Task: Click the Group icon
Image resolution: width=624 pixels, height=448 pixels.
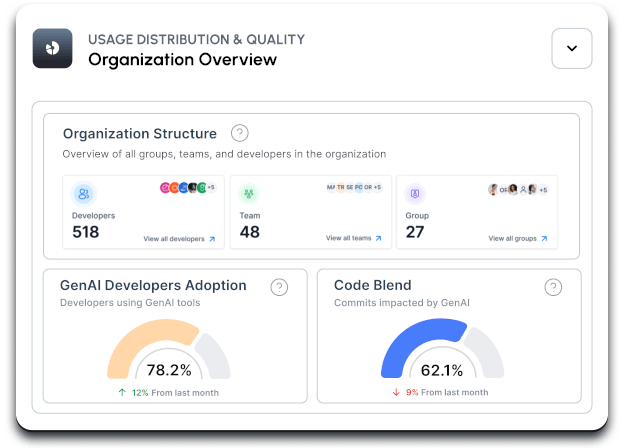Action: [414, 193]
